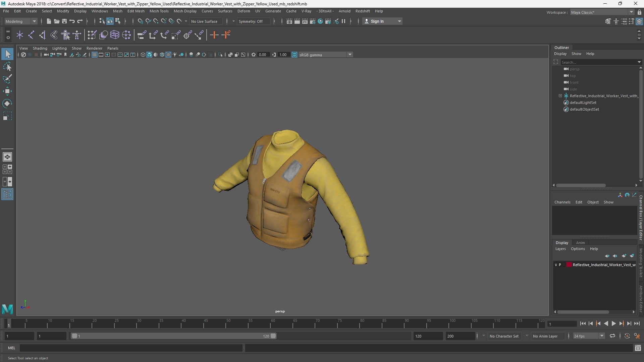Click the No Character Set button
Image resolution: width=644 pixels, height=362 pixels.
pos(504,336)
